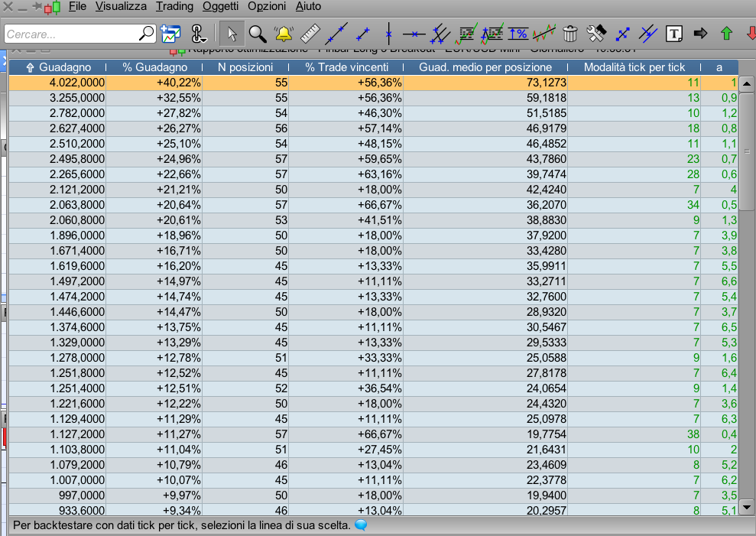Screen dimensions: 756x536
Task: Pick the percentage change measuring tool
Action: (x=518, y=34)
